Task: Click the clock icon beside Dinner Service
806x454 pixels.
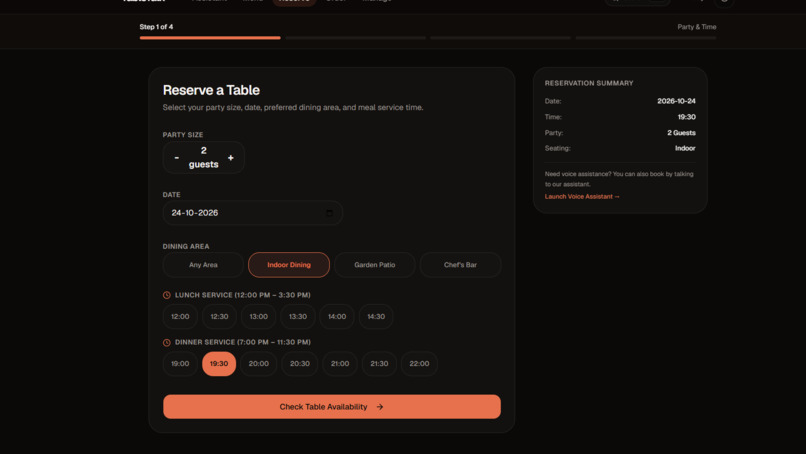Action: point(167,342)
